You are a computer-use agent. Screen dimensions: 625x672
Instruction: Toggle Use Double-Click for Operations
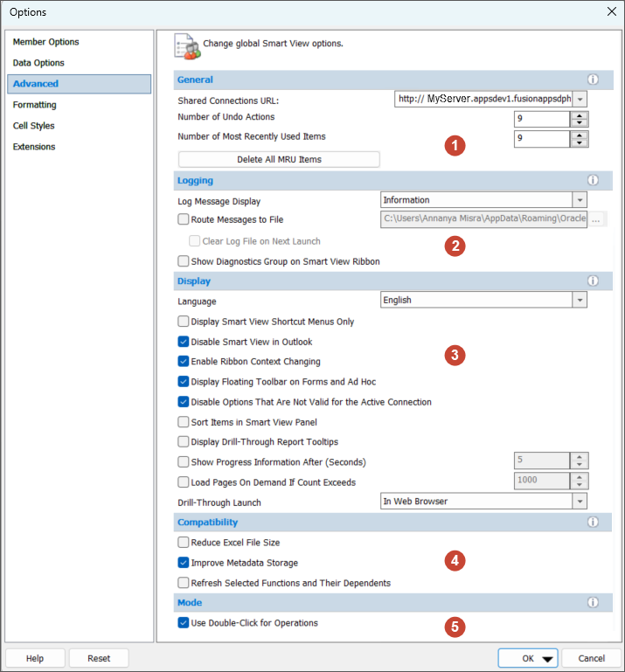pyautogui.click(x=184, y=623)
